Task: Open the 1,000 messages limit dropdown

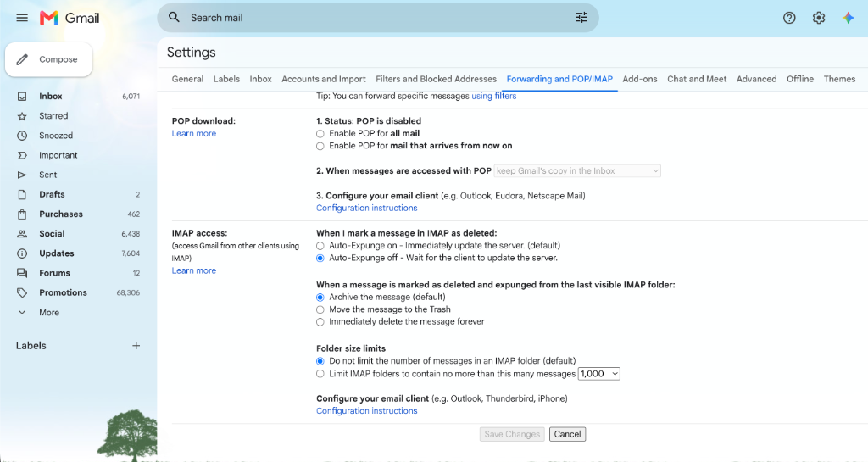Action: 599,374
